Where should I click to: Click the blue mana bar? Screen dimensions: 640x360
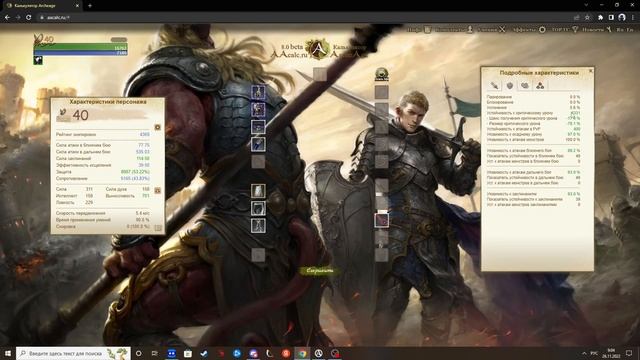tap(80, 53)
